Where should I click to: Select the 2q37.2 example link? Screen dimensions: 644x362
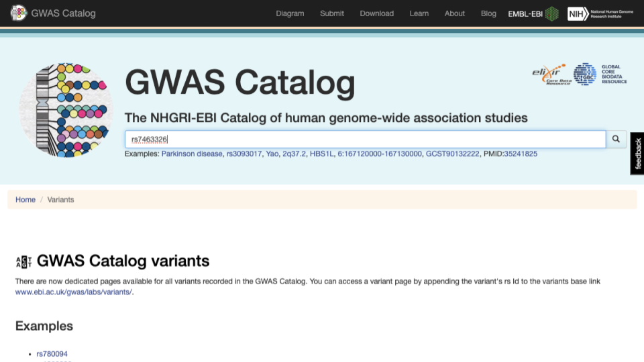(294, 154)
